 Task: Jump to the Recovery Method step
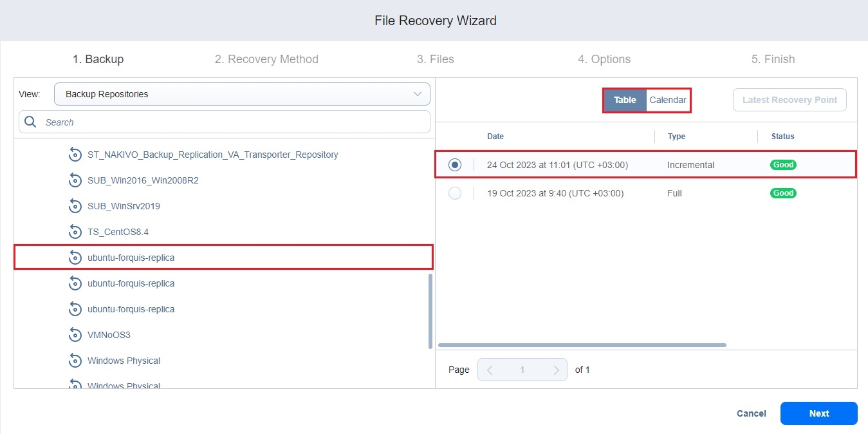(266, 59)
